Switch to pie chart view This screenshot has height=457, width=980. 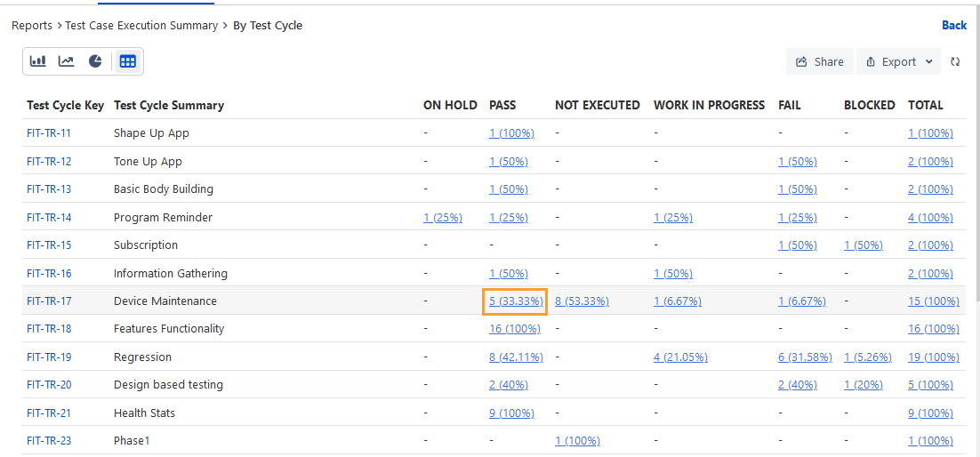(x=95, y=61)
